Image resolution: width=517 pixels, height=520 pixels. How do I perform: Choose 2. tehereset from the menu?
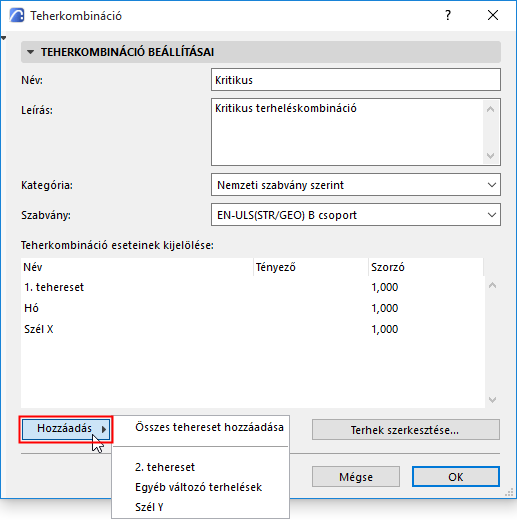point(201,467)
